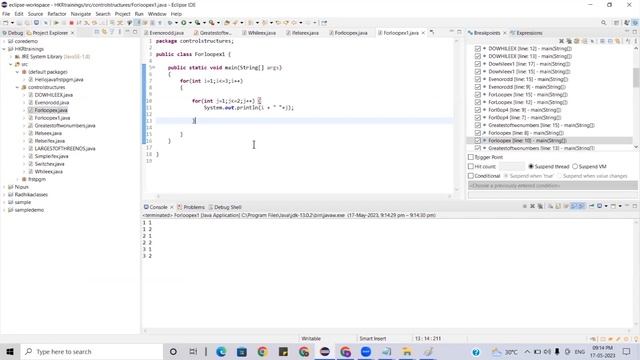Click the red Terminate button in toolbar
Screen dimensions: 640x360
(71, 23)
